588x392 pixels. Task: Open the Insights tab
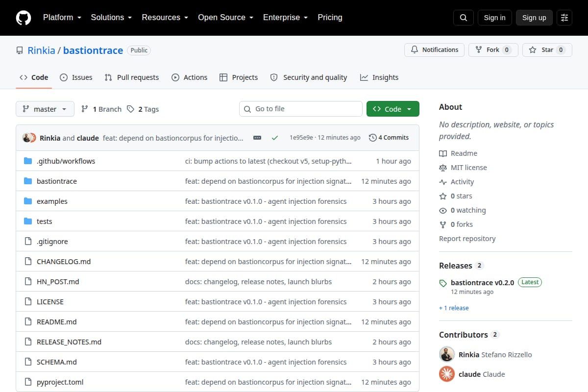[379, 77]
